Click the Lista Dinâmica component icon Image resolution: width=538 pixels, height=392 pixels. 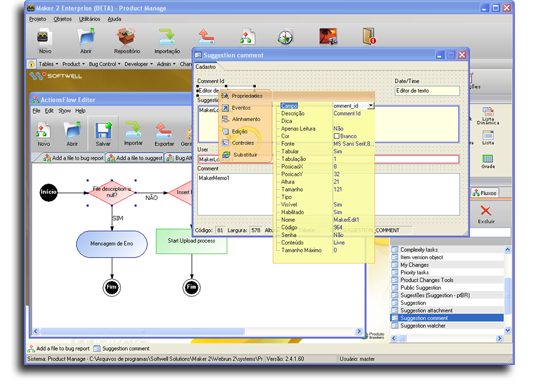(x=488, y=116)
